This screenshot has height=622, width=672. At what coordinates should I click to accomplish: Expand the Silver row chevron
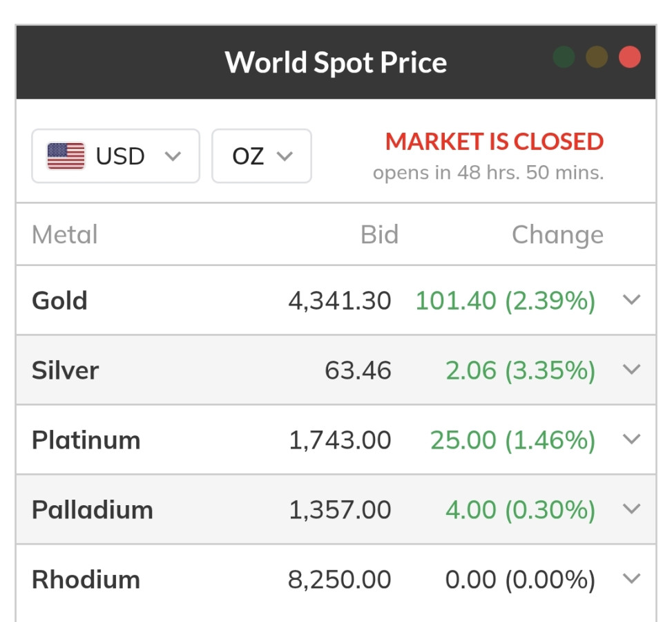pyautogui.click(x=631, y=369)
